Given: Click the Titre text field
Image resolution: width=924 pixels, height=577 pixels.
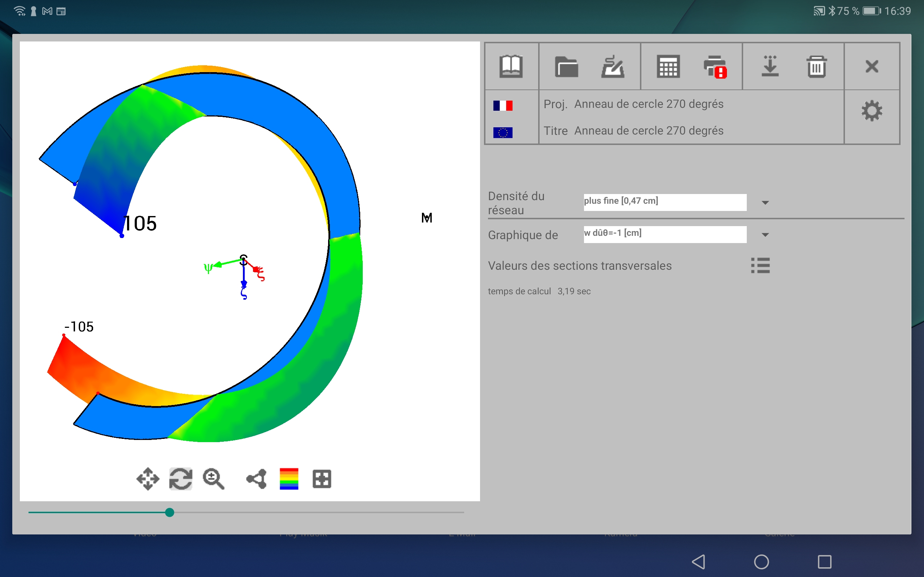Looking at the screenshot, I should pos(649,131).
